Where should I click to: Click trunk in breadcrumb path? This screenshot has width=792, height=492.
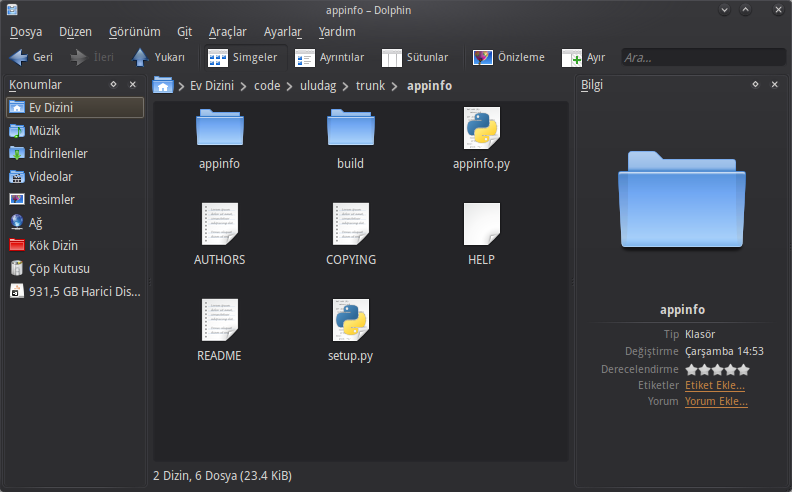(x=370, y=86)
